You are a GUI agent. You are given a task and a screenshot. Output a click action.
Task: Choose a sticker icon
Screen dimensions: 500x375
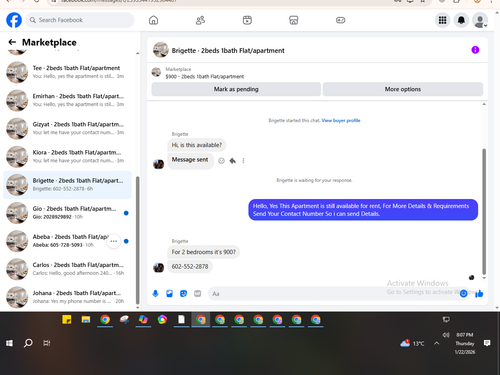[183, 293]
